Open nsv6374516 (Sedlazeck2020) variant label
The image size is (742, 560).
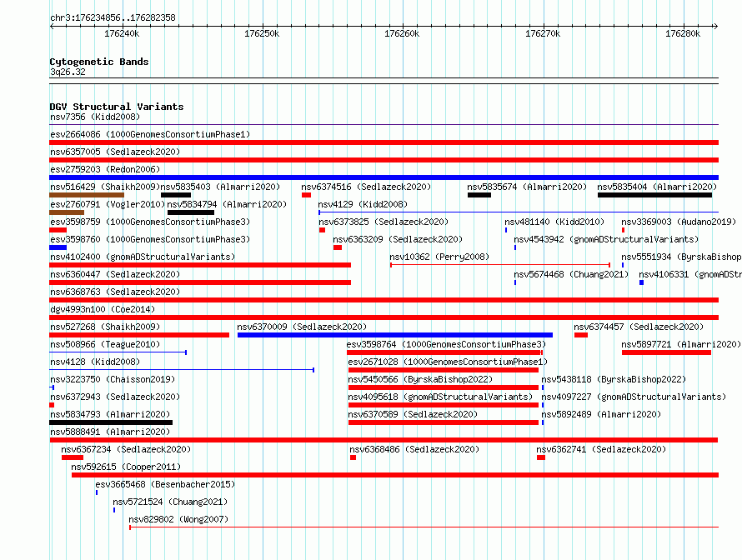tap(366, 187)
